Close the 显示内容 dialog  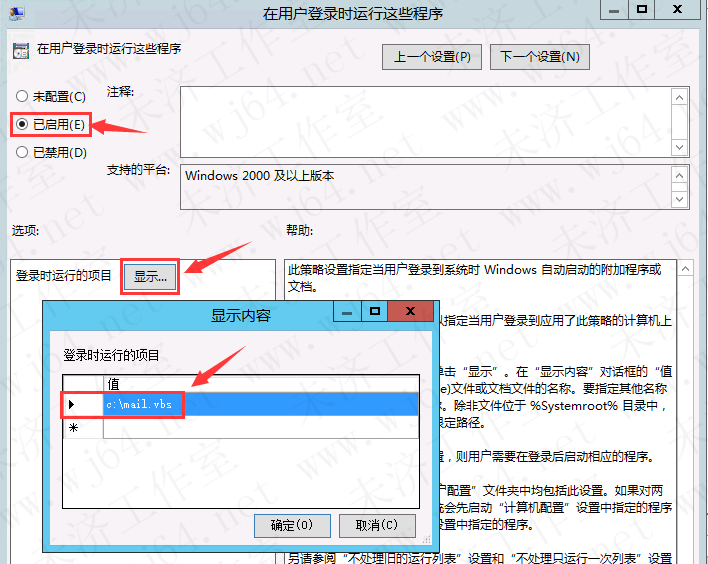click(x=410, y=312)
